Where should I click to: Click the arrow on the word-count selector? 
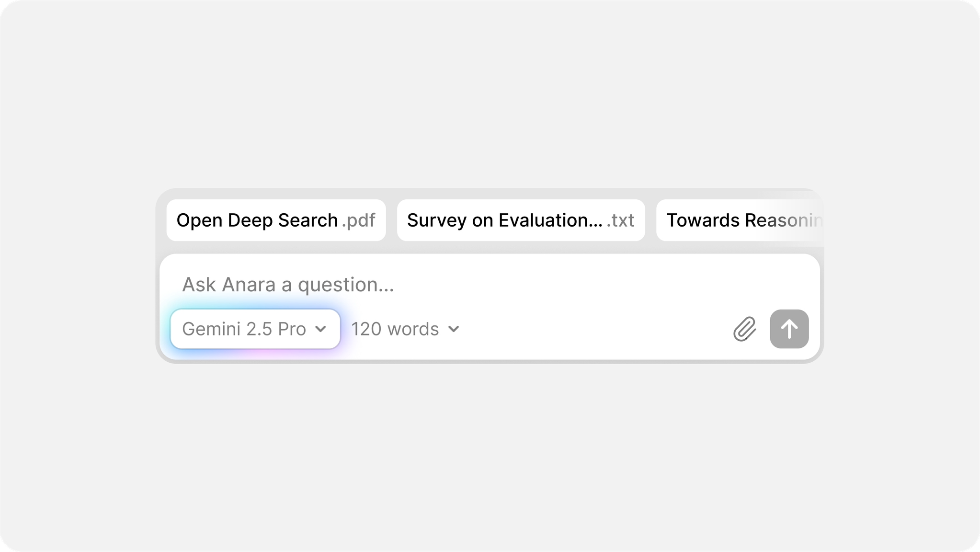coord(454,329)
